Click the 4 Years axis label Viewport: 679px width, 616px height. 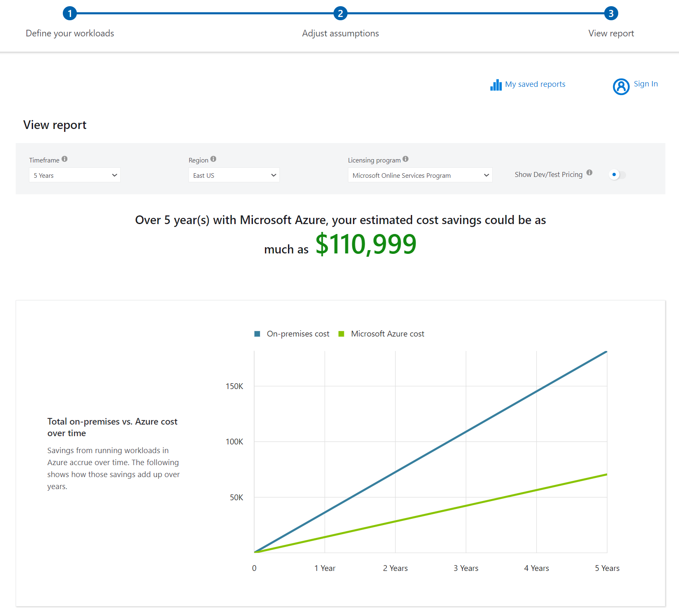(x=536, y=568)
